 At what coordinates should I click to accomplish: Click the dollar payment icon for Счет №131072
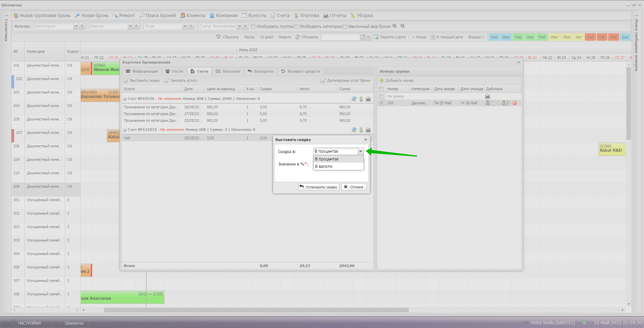point(361,130)
